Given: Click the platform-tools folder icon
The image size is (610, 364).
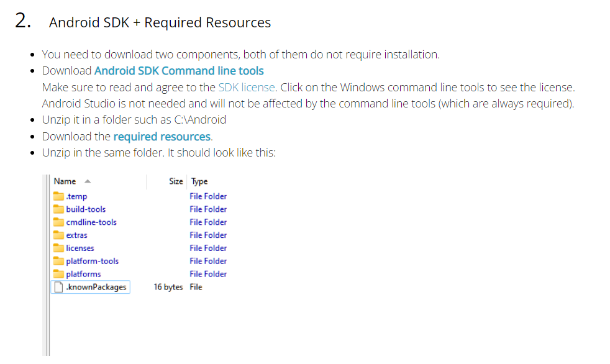Looking at the screenshot, I should tap(59, 262).
